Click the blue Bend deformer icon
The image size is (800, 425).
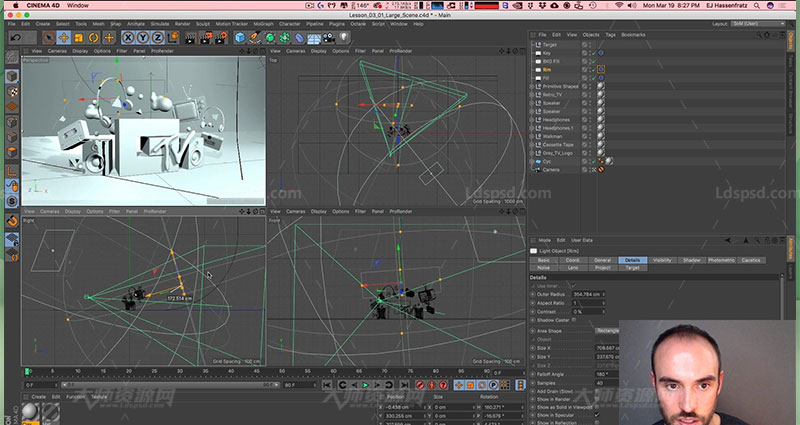click(x=299, y=38)
